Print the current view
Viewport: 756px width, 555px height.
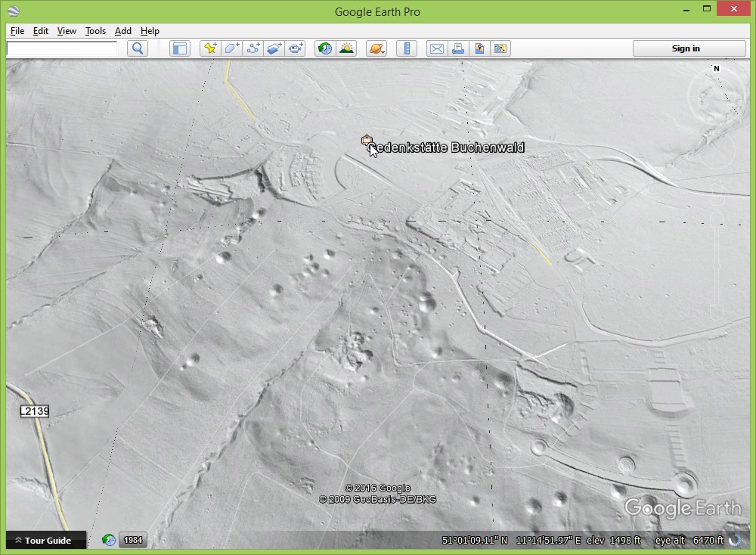pyautogui.click(x=458, y=48)
